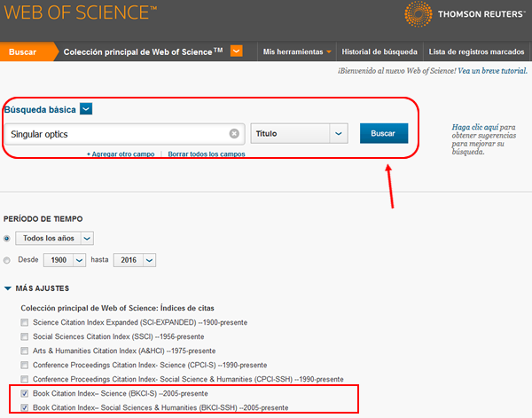Click the orange Buscar tab

27,51
